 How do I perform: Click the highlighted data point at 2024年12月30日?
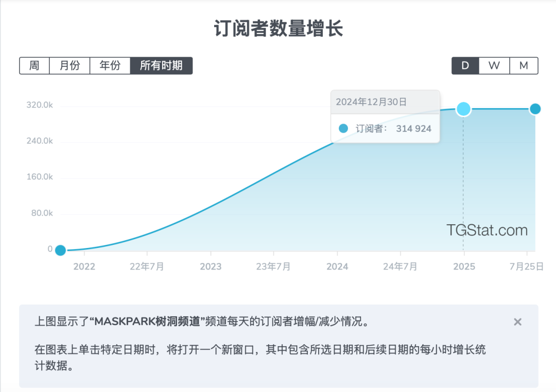[463, 109]
